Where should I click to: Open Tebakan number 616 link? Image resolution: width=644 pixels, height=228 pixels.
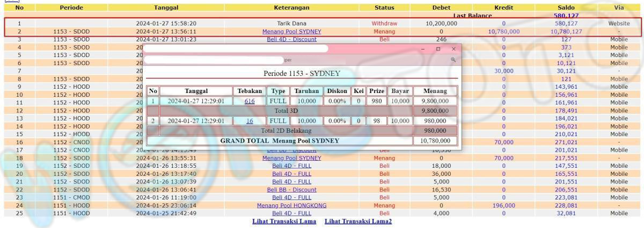(x=250, y=101)
